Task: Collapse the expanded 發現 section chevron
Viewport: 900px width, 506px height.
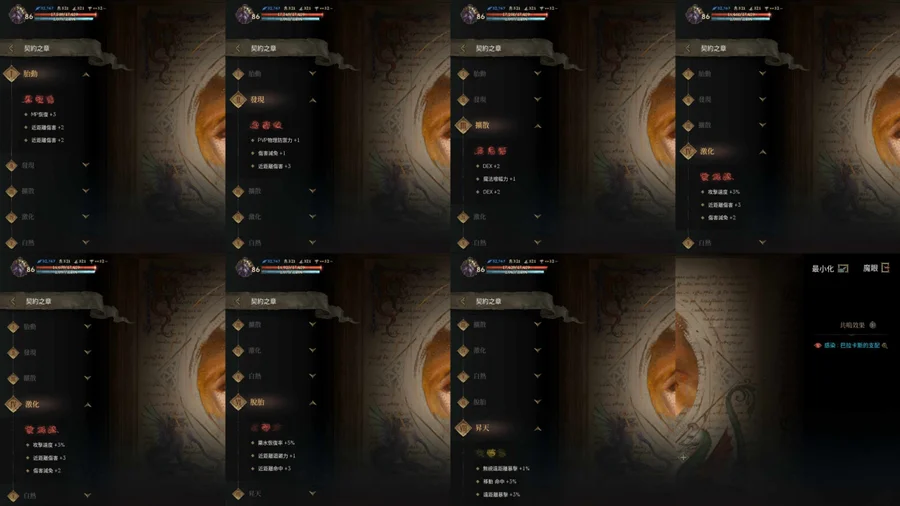Action: (x=313, y=100)
